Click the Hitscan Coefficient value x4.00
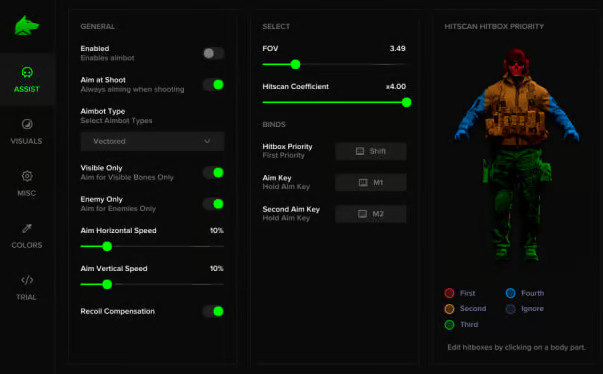This screenshot has height=374, width=603. click(396, 86)
